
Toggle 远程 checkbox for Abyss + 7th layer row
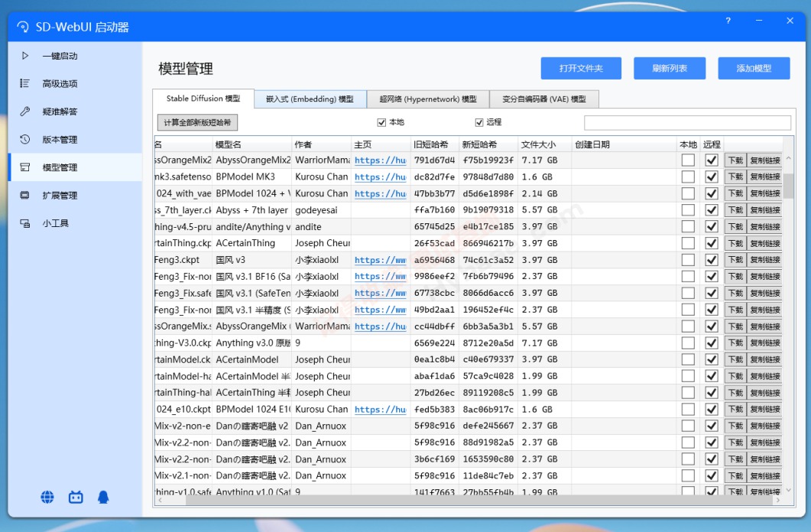[x=712, y=210]
